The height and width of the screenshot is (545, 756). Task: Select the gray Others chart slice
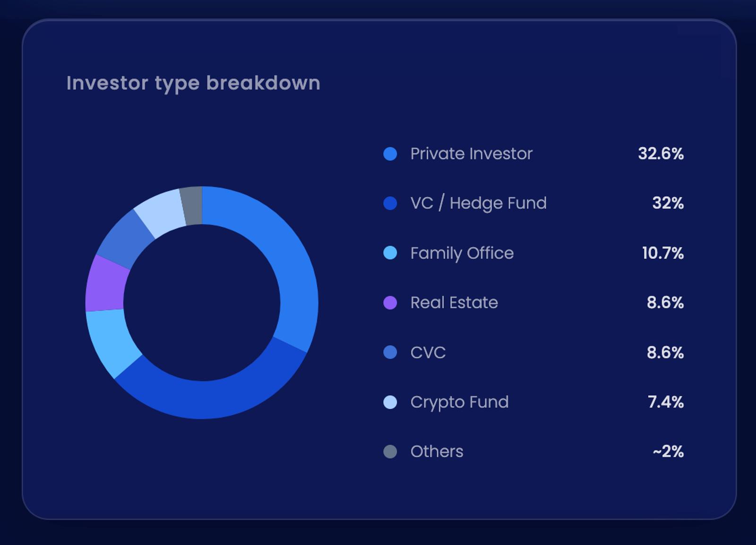[192, 205]
